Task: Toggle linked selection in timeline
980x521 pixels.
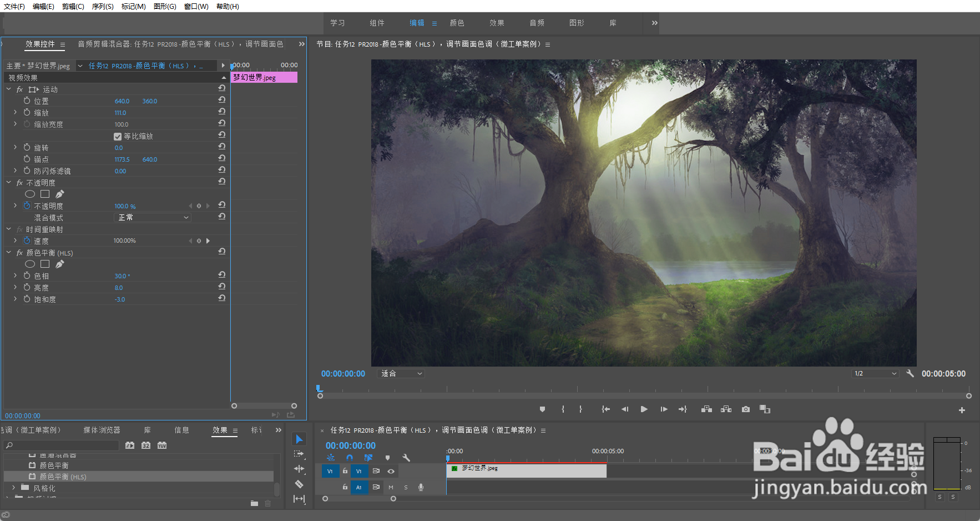Action: pos(368,458)
